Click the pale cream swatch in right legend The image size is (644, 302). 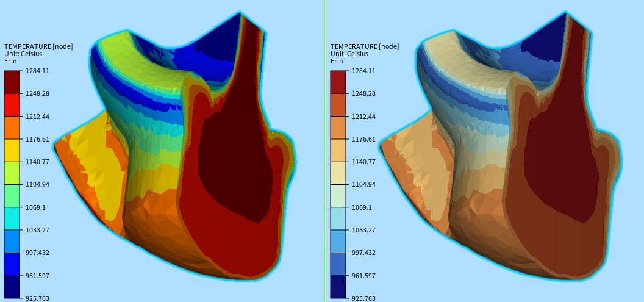(338, 173)
